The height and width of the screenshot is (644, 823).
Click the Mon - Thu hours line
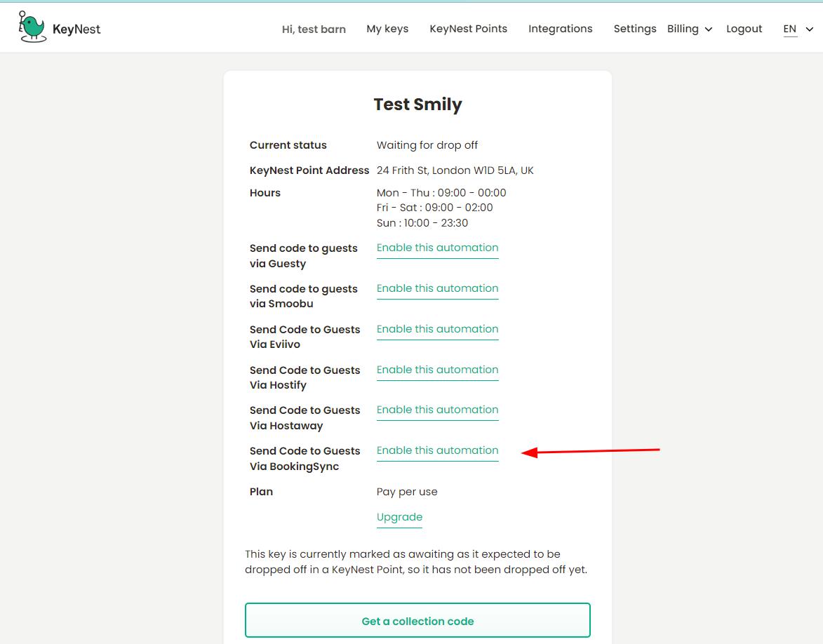click(441, 193)
